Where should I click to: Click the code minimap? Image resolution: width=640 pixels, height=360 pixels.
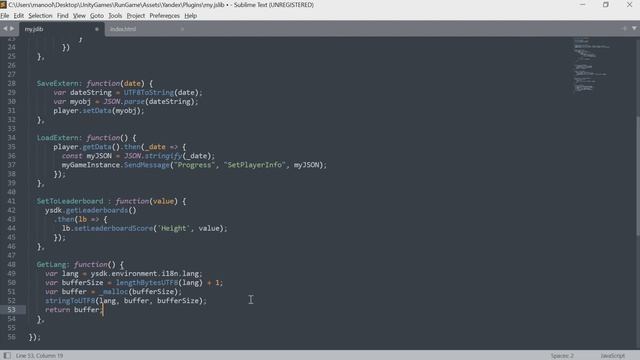[x=592, y=65]
